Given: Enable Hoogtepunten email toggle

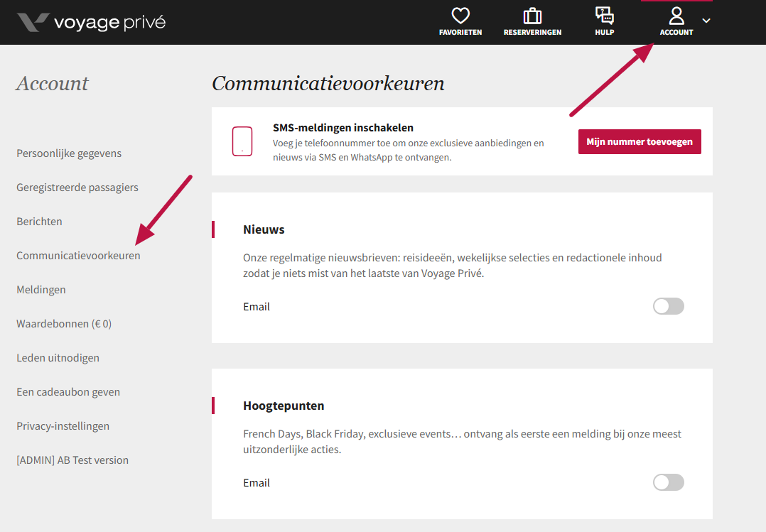Looking at the screenshot, I should 668,482.
